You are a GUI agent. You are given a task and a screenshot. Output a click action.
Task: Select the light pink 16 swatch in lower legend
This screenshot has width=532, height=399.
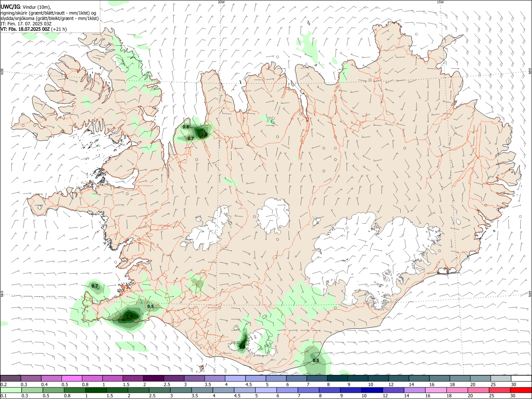coord(435,390)
